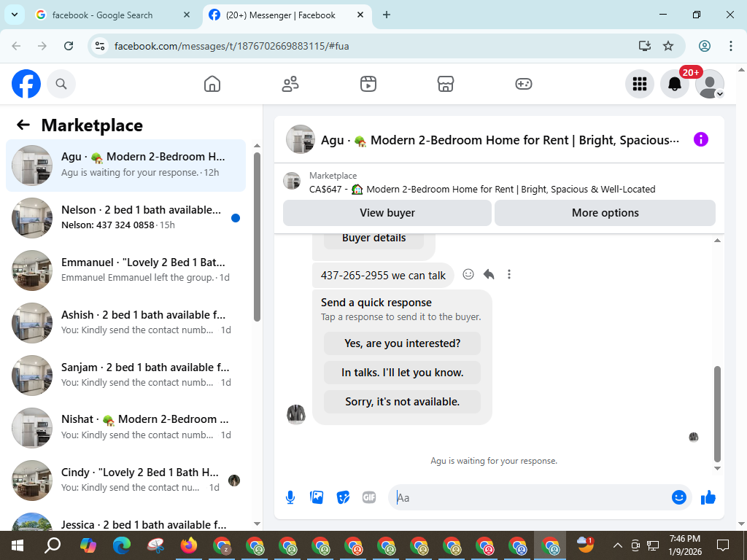Send quick response Sorry, it's not available.
The image size is (747, 560).
[402, 402]
